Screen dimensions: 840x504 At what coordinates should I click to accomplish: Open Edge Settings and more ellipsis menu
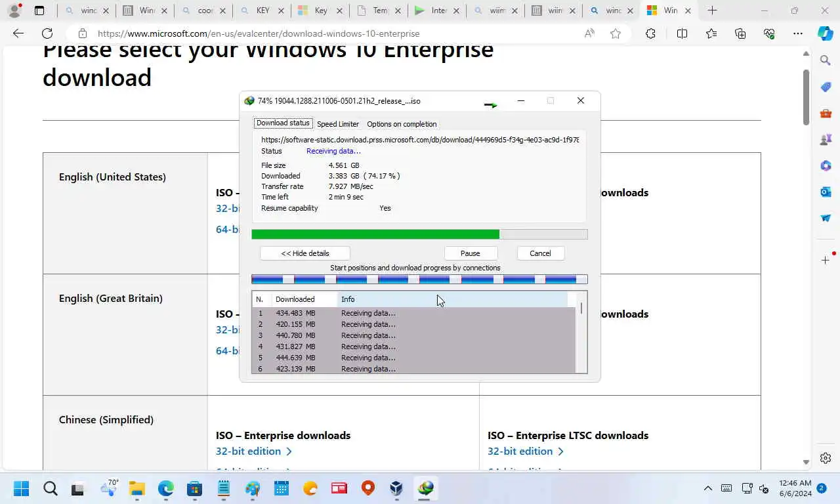798,33
